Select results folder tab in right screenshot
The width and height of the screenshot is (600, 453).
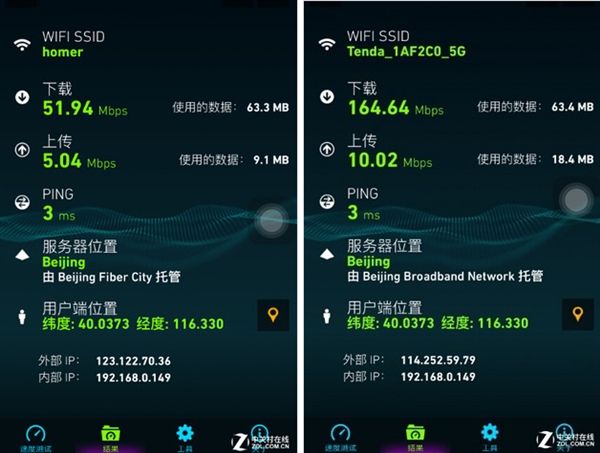pos(416,435)
